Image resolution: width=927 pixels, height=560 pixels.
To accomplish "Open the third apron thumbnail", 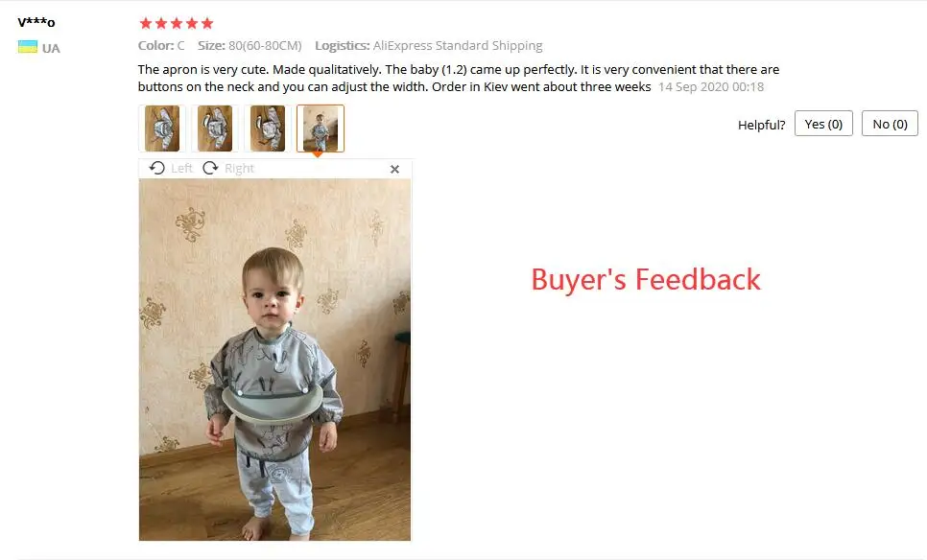I will tap(267, 128).
